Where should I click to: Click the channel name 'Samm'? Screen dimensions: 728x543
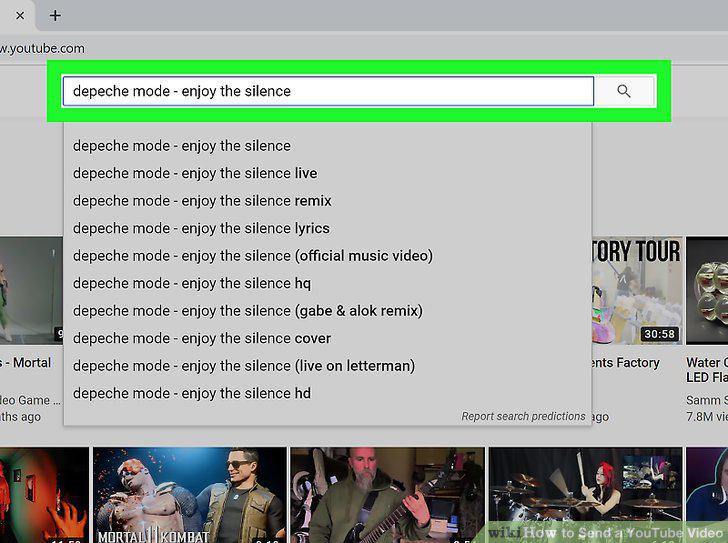point(707,400)
